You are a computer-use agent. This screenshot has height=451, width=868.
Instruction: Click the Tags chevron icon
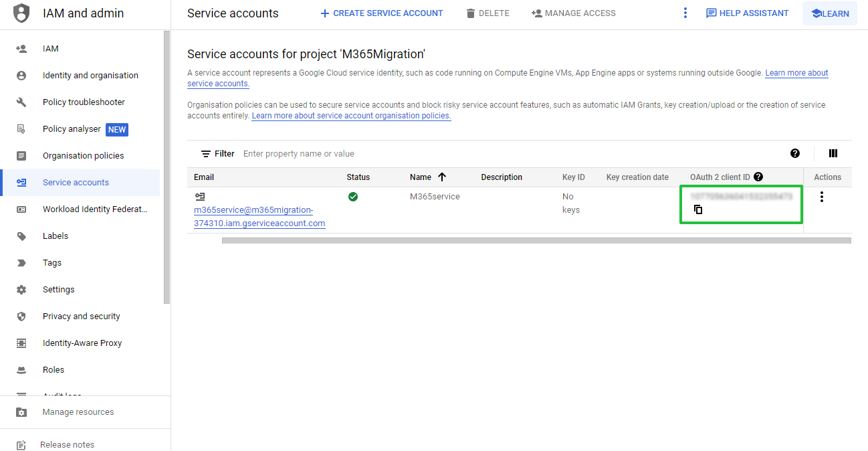(21, 263)
